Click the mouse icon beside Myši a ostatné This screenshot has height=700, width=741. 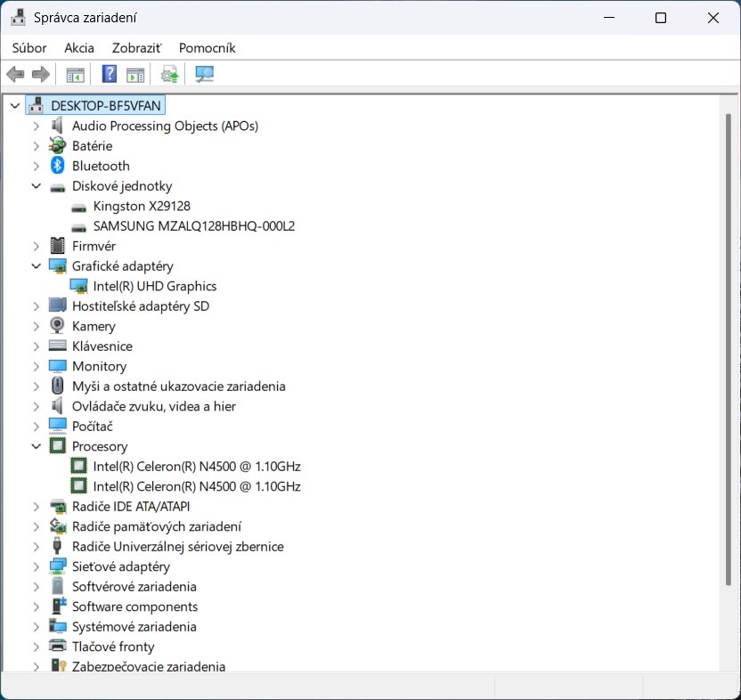pyautogui.click(x=57, y=386)
